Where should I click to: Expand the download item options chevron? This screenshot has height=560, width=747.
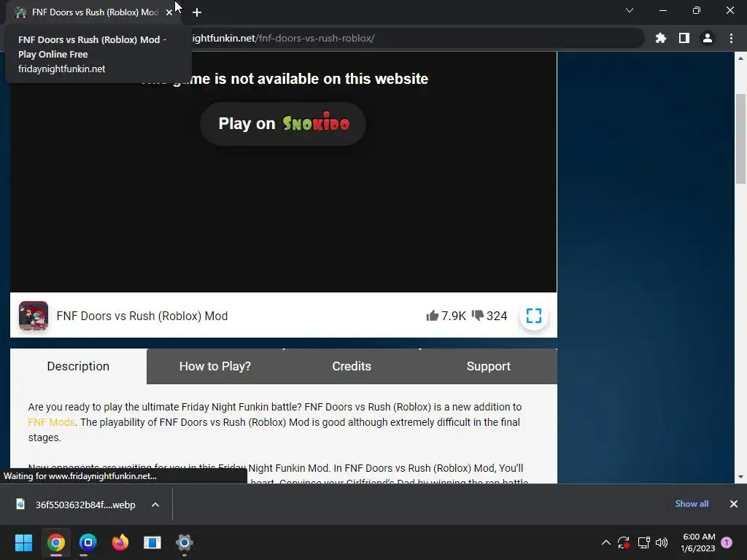point(155,505)
